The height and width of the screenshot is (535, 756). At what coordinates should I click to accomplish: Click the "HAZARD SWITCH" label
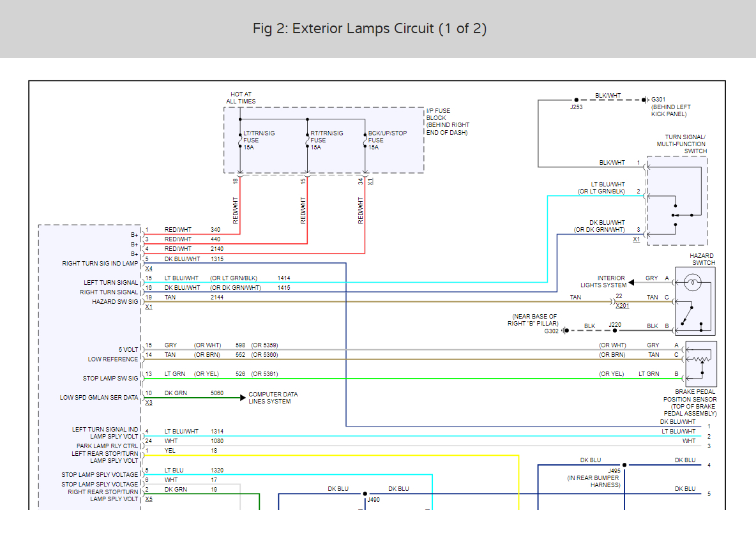702,259
